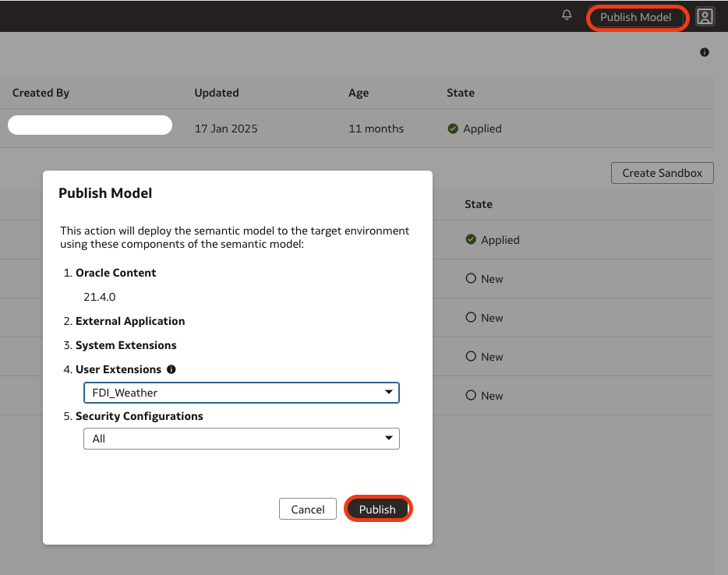
Task: Click the page information icon
Action: (704, 52)
